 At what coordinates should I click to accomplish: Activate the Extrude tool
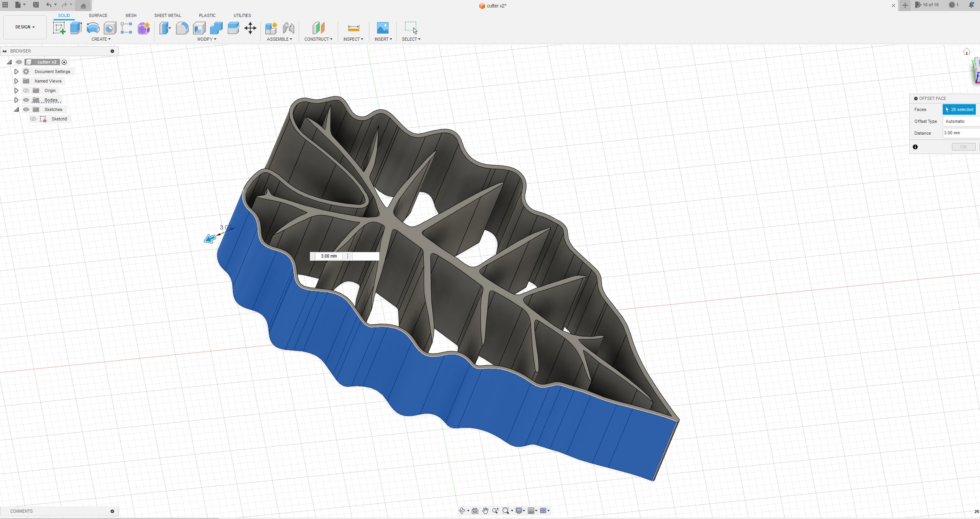[76, 28]
